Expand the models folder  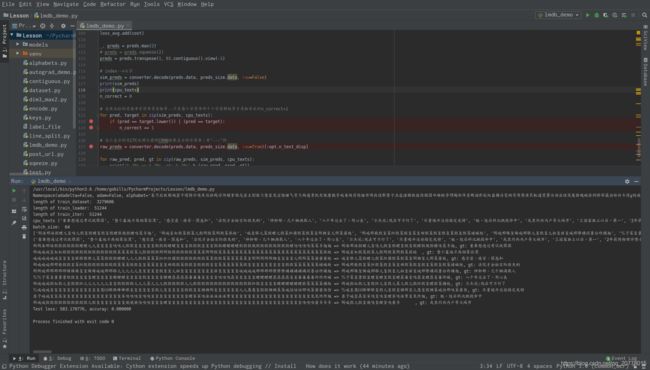[x=17, y=44]
